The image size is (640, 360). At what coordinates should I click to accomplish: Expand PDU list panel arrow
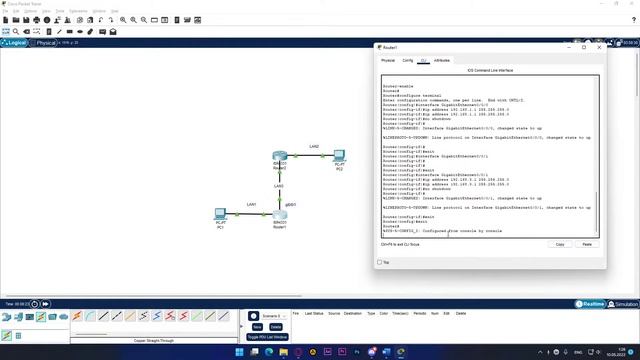click(241, 326)
